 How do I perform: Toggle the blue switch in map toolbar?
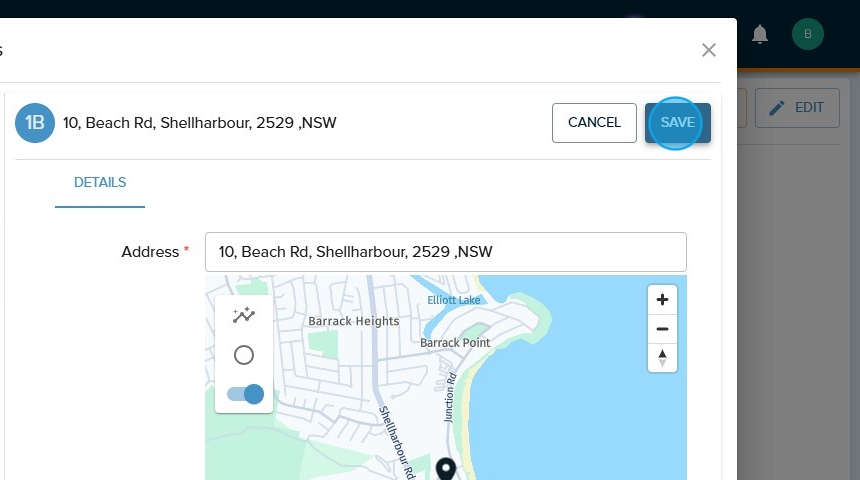point(245,394)
